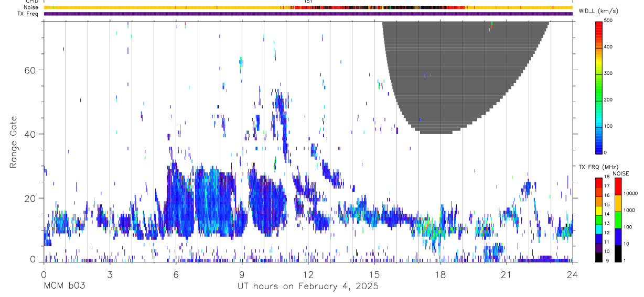Click the 24 hour tick on UT axis
Viewport: 644px width, 297px height.
[573, 274]
